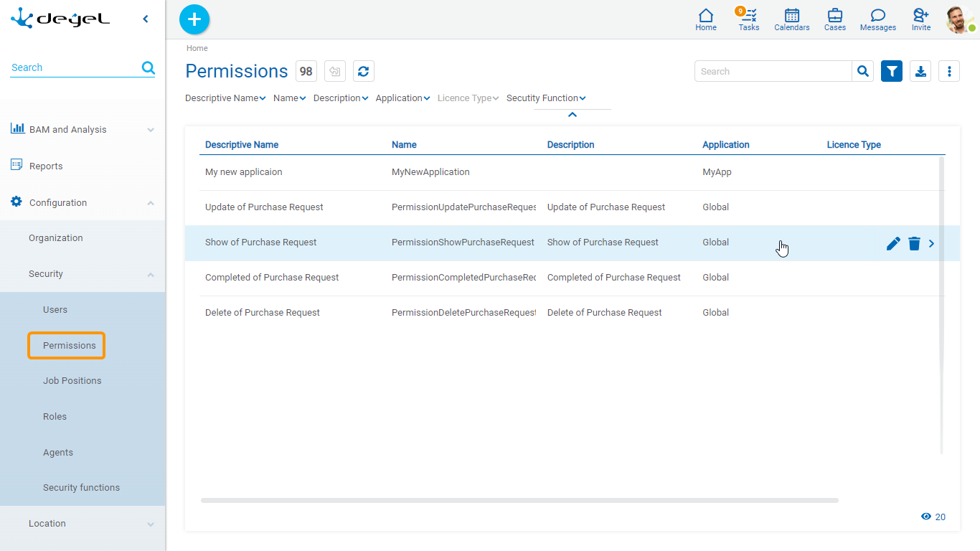The width and height of the screenshot is (980, 551).
Task: Open Job Positions in the sidebar
Action: pyautogui.click(x=72, y=381)
